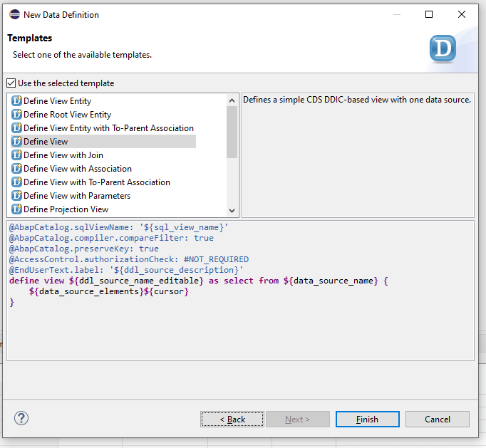The image size is (486, 448).
Task: Click the Define Root View Entity icon
Action: (x=17, y=115)
